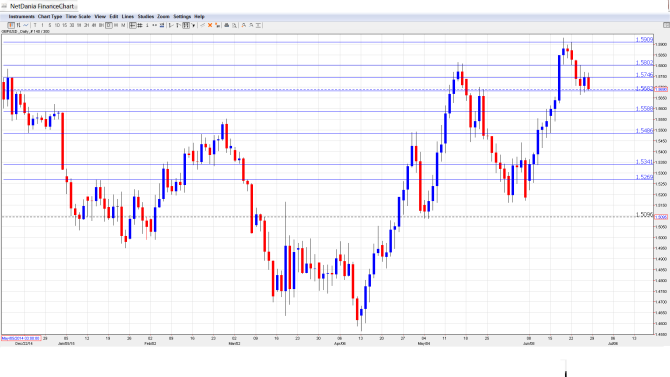Click the panel icon at the far right of toolbar
The image size is (670, 377).
click(666, 26)
